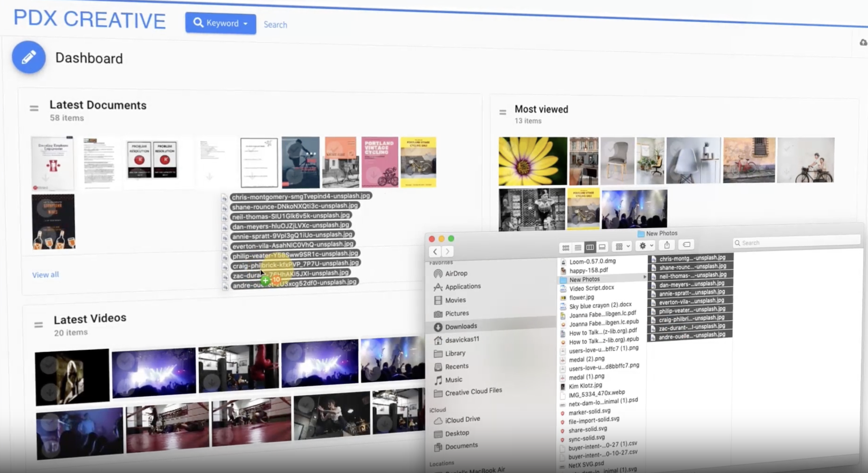The height and width of the screenshot is (473, 868).
Task: Select IMG_5334_470x.webp file
Action: coord(597,394)
